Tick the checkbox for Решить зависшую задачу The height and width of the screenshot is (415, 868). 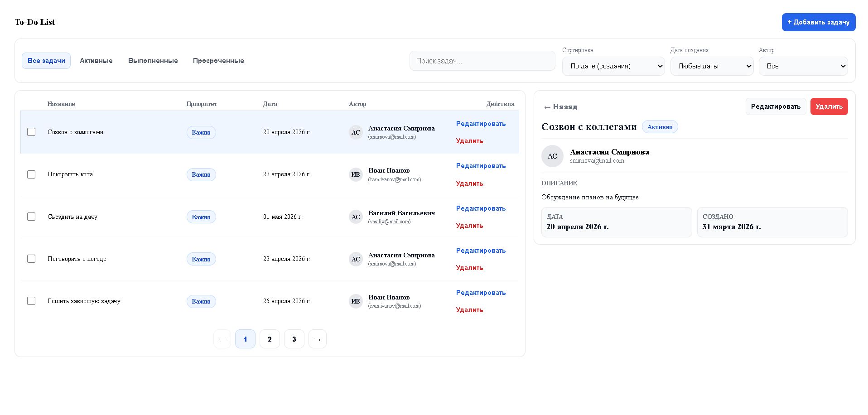pyautogui.click(x=31, y=301)
